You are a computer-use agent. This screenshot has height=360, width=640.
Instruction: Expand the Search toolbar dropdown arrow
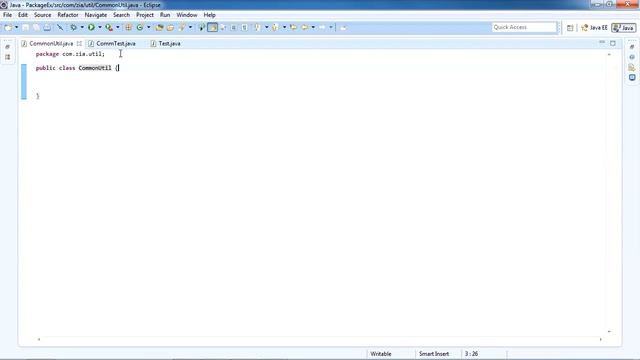[190, 27]
